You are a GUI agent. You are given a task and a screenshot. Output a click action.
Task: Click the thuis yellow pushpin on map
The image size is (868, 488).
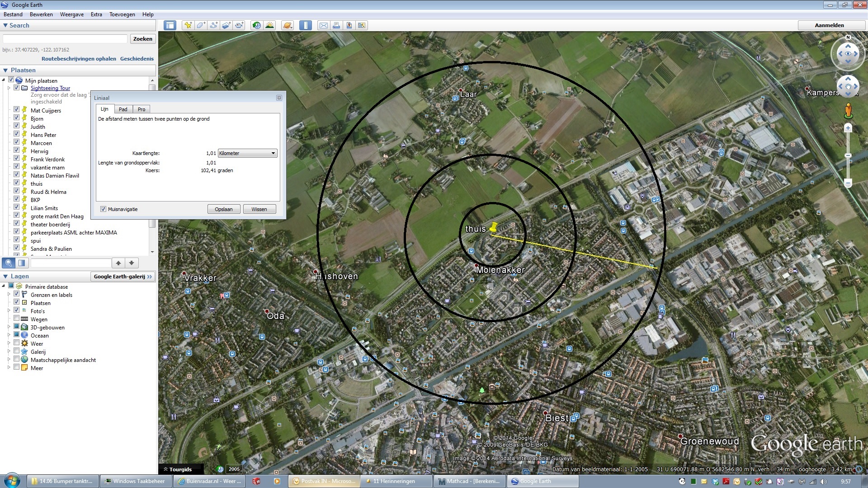pyautogui.click(x=493, y=227)
